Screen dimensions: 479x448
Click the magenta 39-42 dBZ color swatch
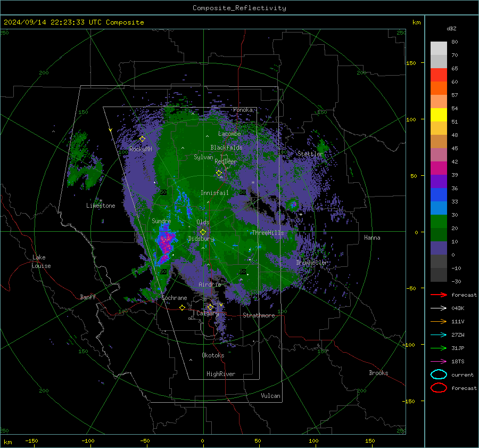439,168
